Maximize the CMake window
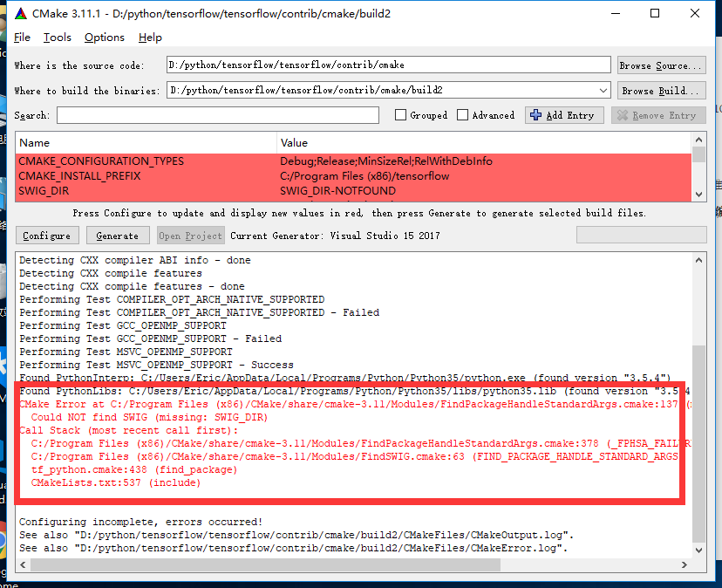 coord(654,14)
